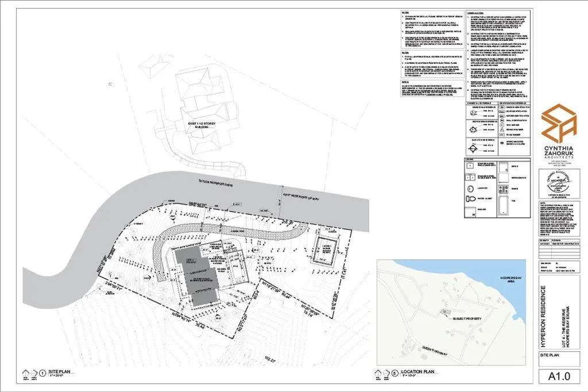Viewport: 588px width, 392px height.
Task: Click the water closet legend symbol
Action: coord(469,199)
